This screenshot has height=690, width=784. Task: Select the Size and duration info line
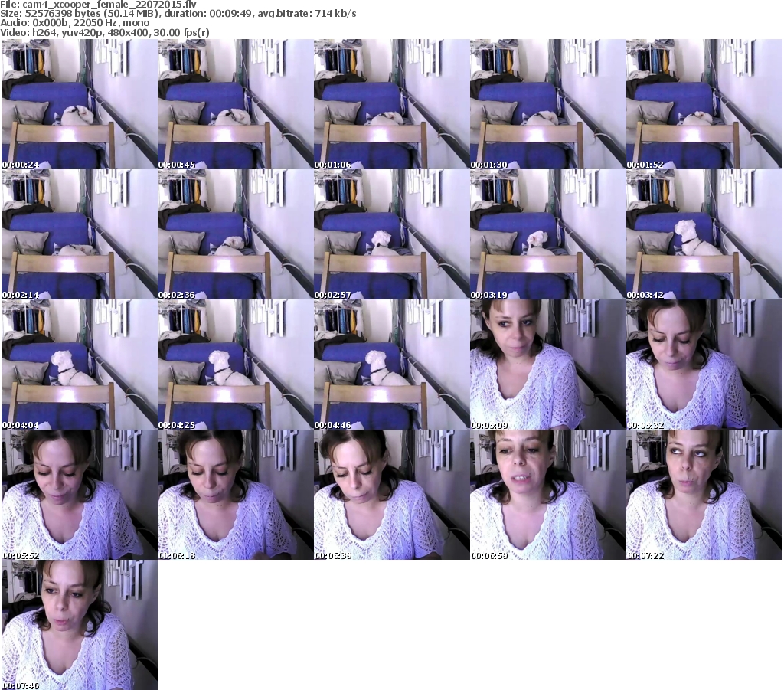tap(178, 14)
